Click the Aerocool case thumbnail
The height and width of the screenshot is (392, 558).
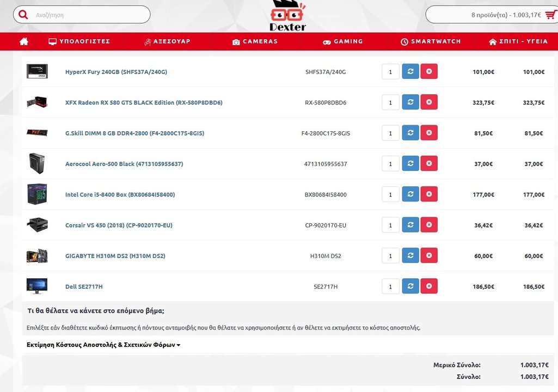[x=37, y=163]
